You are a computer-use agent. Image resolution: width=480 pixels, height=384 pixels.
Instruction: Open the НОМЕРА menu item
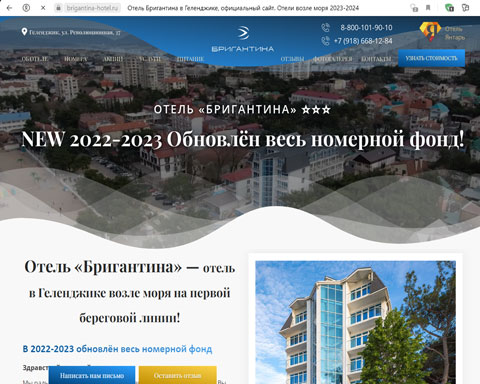(x=76, y=59)
